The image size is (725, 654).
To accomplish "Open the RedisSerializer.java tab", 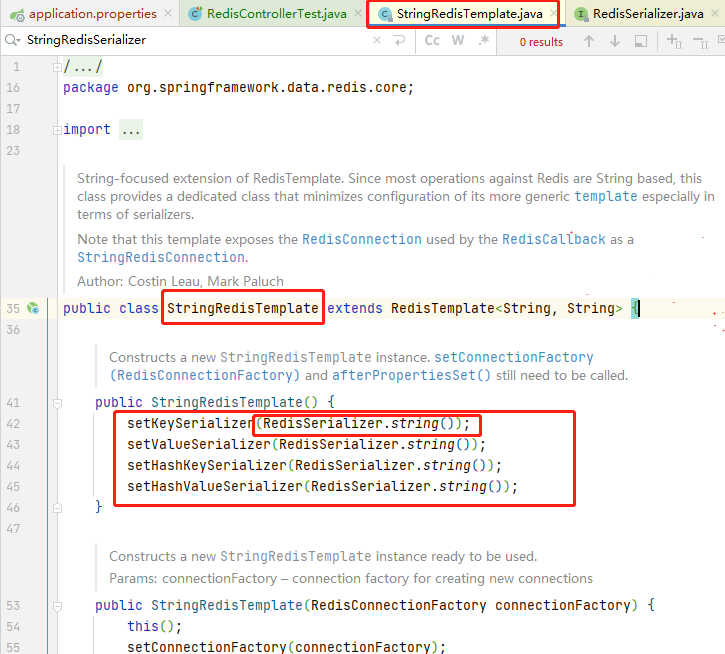I will [x=647, y=14].
